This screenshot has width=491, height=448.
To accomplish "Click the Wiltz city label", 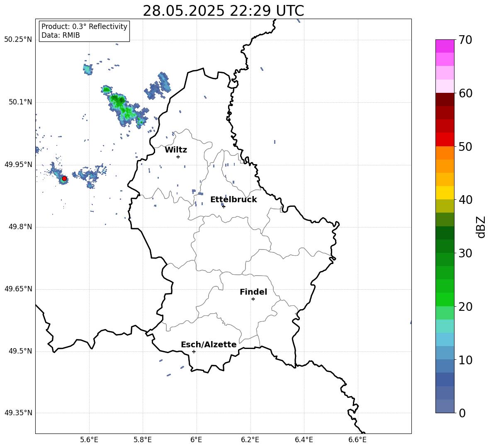I will pos(176,150).
